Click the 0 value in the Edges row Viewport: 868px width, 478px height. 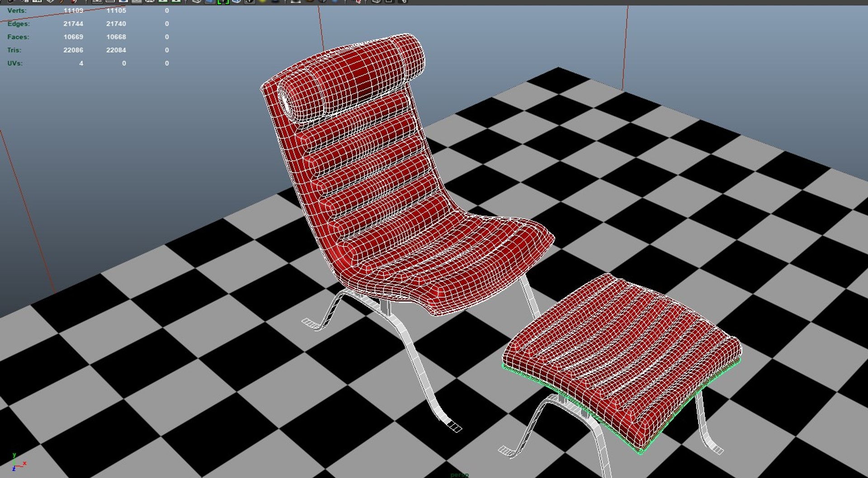tap(167, 24)
